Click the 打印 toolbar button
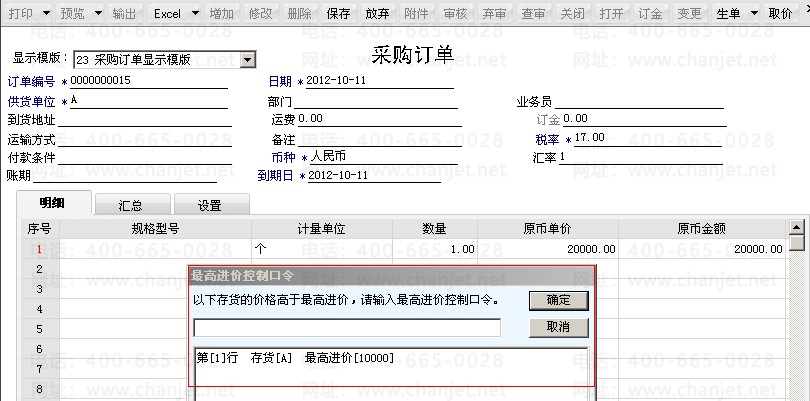Screen dimensions: 810x401 click(x=21, y=13)
